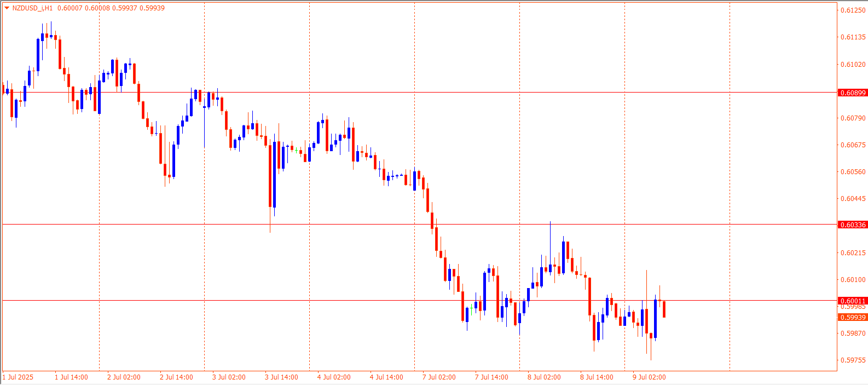This screenshot has height=385, width=868.
Task: Click the 2 Jul 02:00 time label
Action: click(x=124, y=377)
